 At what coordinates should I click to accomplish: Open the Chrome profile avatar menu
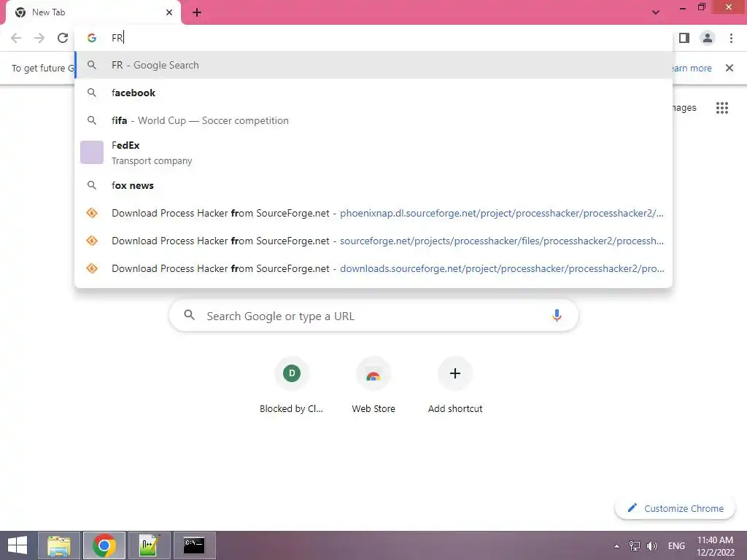(x=708, y=38)
